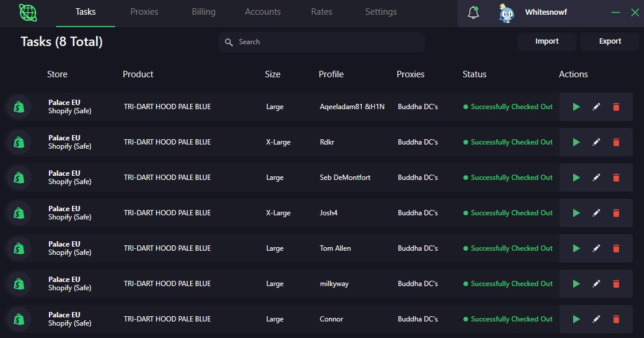The width and height of the screenshot is (644, 338).
Task: Delete the Tom Allen task
Action: [616, 248]
